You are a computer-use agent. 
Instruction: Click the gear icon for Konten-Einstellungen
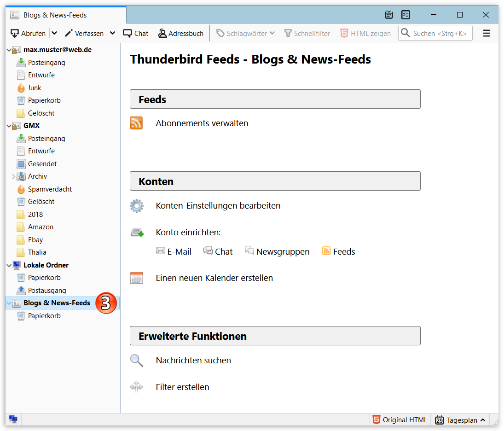(x=137, y=206)
